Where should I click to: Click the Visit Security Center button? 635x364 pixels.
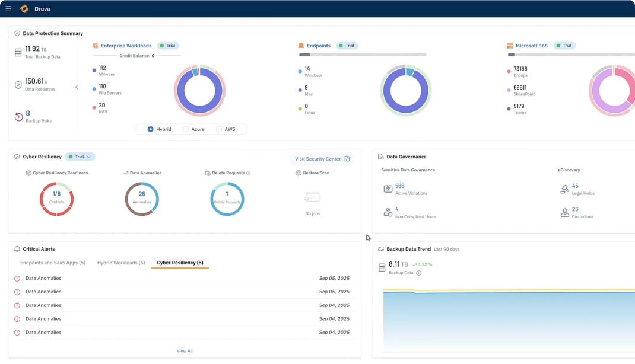coord(322,159)
